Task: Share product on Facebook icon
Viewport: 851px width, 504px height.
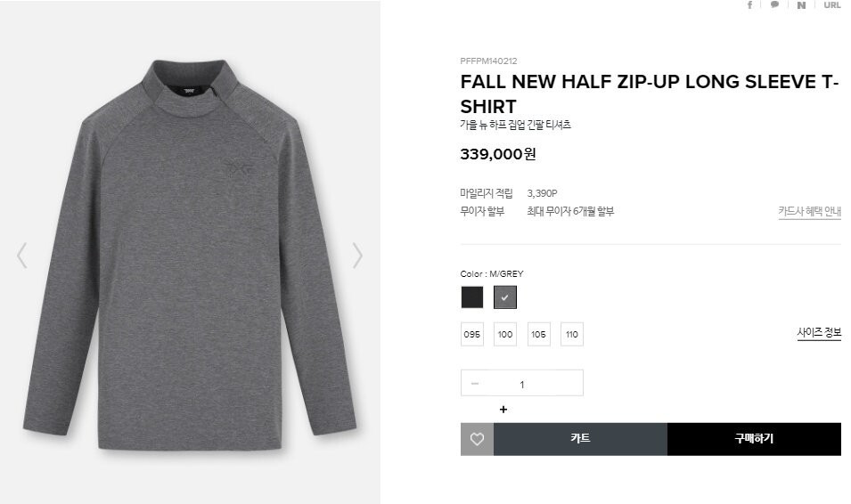Action: pyautogui.click(x=750, y=4)
